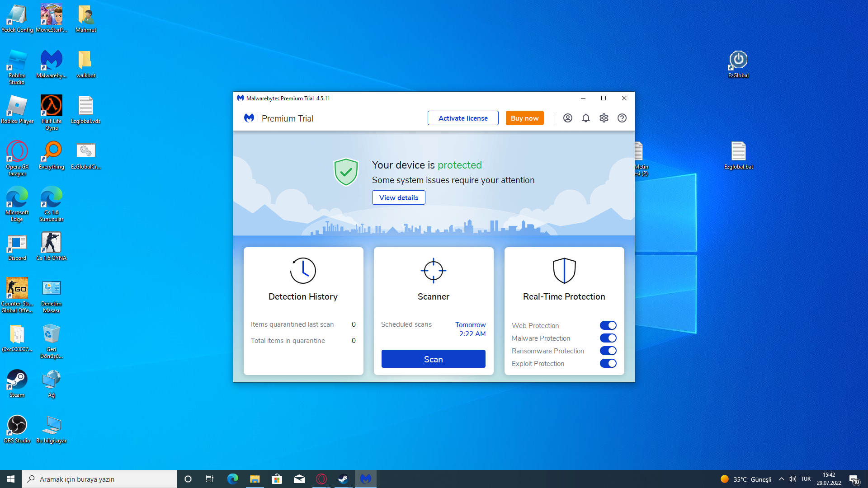Open the notifications bell icon
Viewport: 868px width, 488px height.
(x=586, y=118)
